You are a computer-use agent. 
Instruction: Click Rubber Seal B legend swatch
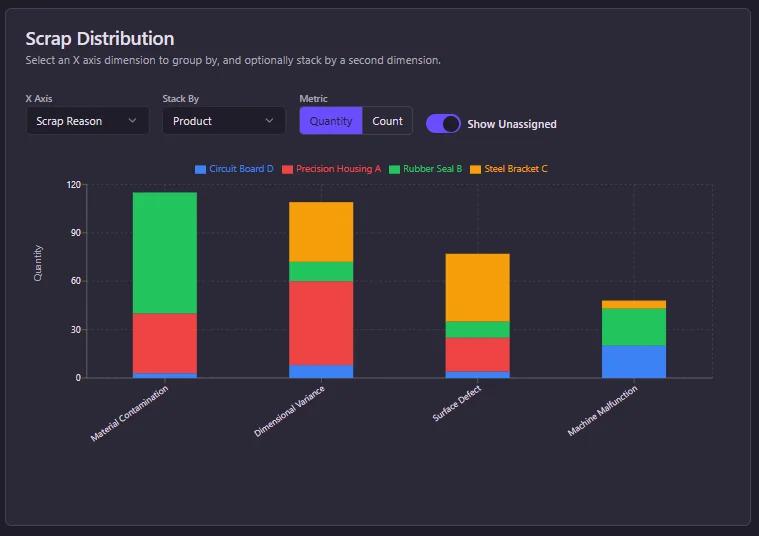pyautogui.click(x=395, y=169)
